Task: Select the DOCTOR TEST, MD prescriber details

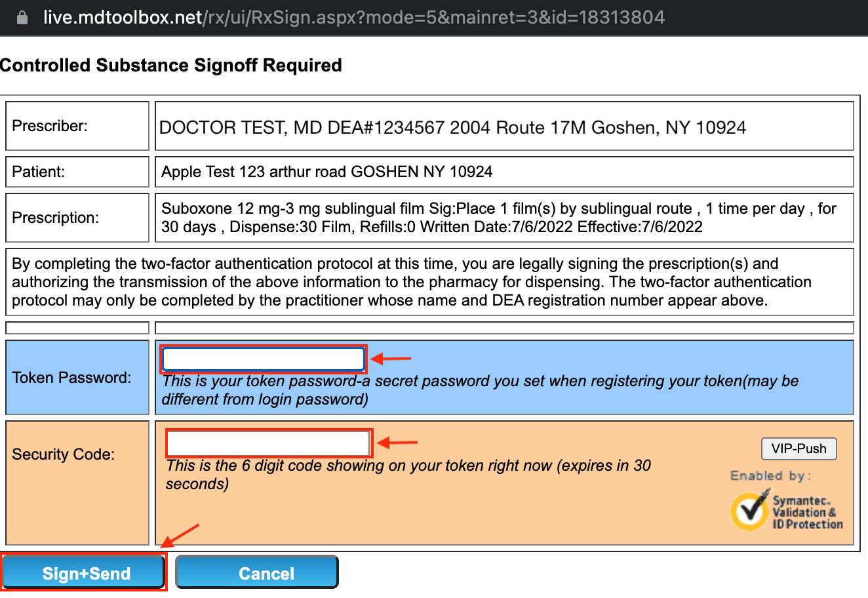Action: click(452, 127)
